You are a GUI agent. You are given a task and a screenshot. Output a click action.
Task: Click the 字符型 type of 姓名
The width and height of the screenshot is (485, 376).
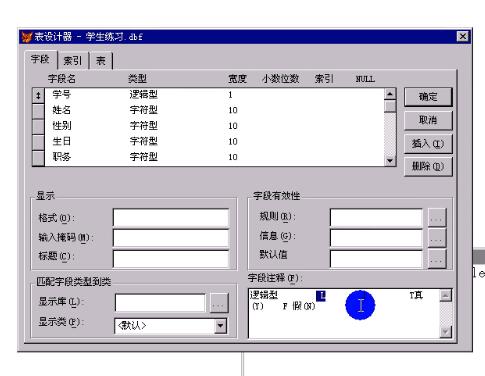point(144,110)
